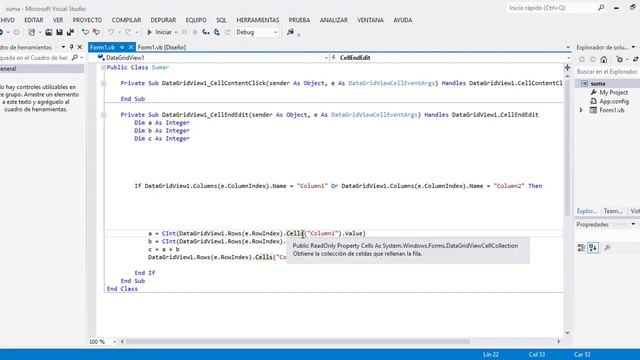The image size is (640, 360).
Task: Select My Project in Solution Explorer
Action: click(613, 93)
